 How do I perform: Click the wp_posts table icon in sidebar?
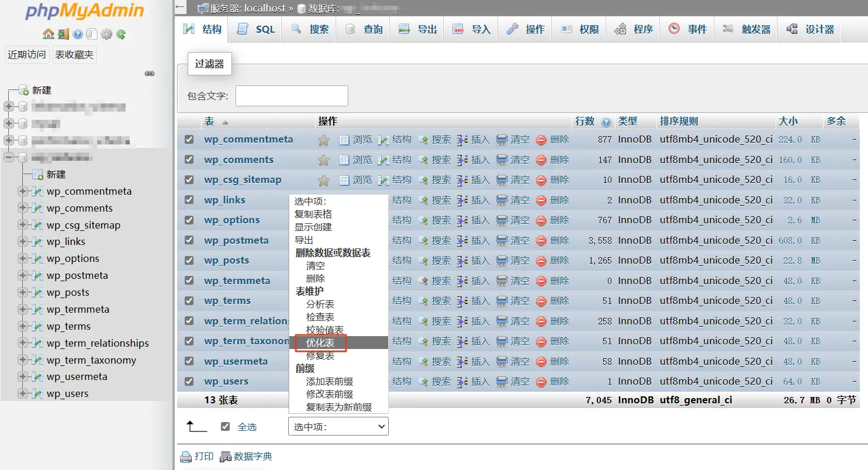tap(38, 292)
